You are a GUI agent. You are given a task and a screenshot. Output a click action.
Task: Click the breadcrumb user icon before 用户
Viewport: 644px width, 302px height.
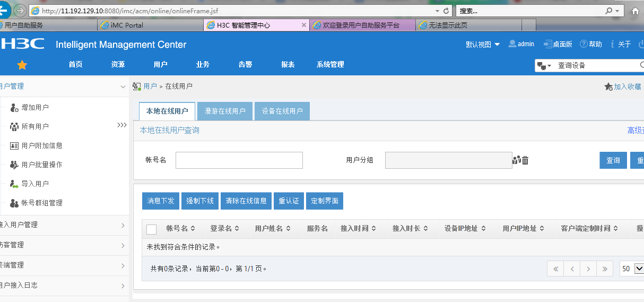point(137,86)
